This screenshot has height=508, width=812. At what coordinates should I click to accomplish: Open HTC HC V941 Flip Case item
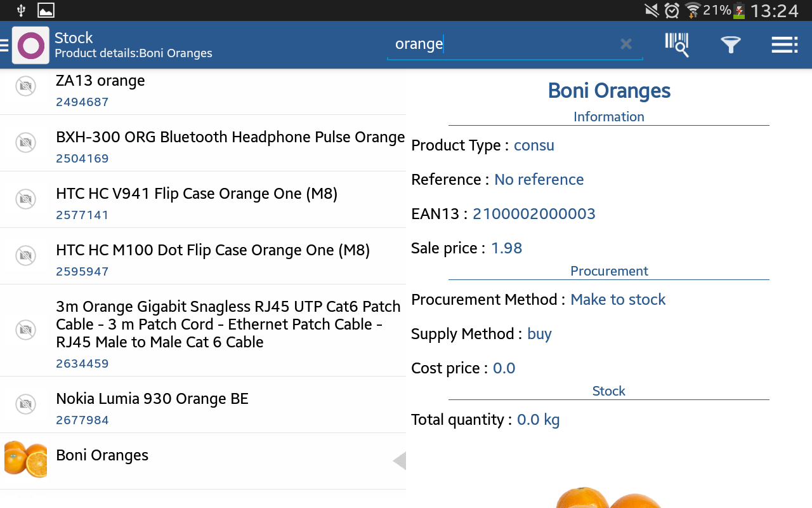pos(197,194)
